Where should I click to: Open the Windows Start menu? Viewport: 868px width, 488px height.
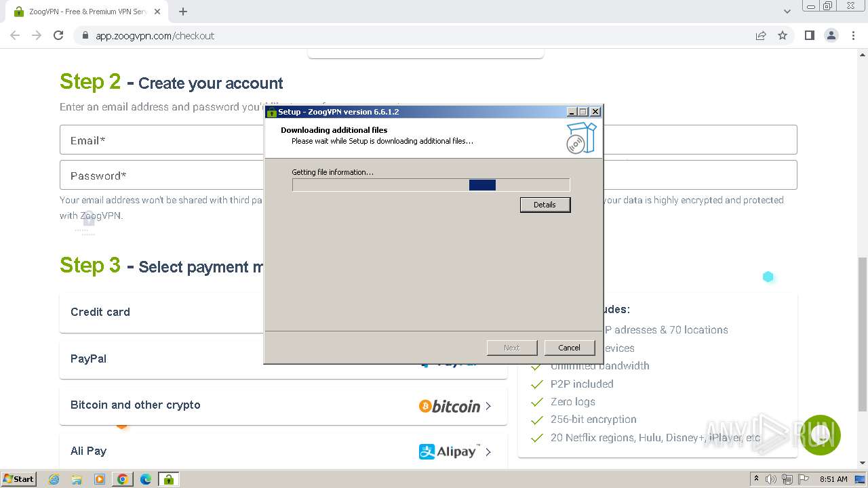tap(18, 479)
